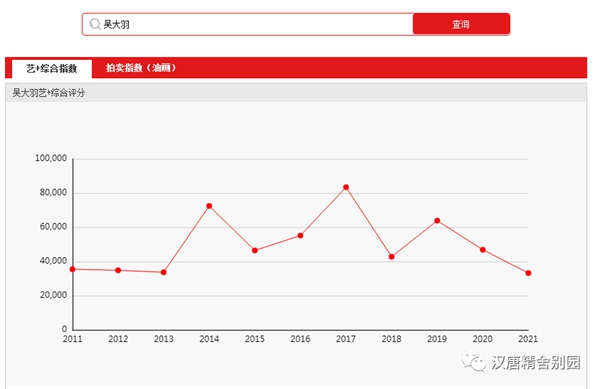This screenshot has width=600, height=389.
Task: Select the 2017 highest data point
Action: [346, 187]
